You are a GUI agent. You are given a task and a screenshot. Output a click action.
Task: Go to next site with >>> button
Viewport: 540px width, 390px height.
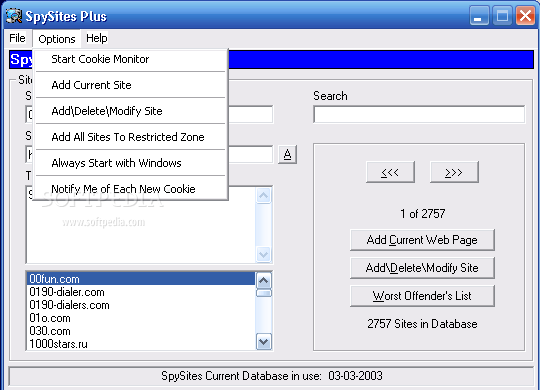pyautogui.click(x=454, y=172)
